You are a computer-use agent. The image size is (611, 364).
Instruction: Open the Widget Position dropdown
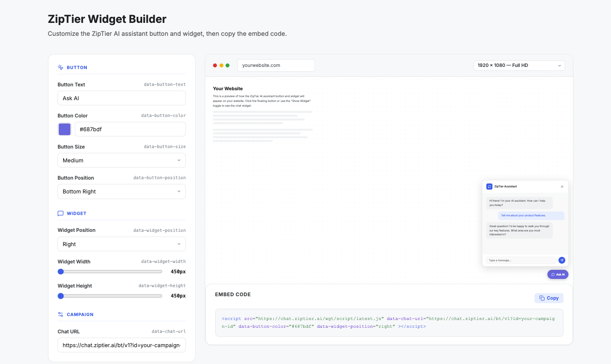click(121, 244)
